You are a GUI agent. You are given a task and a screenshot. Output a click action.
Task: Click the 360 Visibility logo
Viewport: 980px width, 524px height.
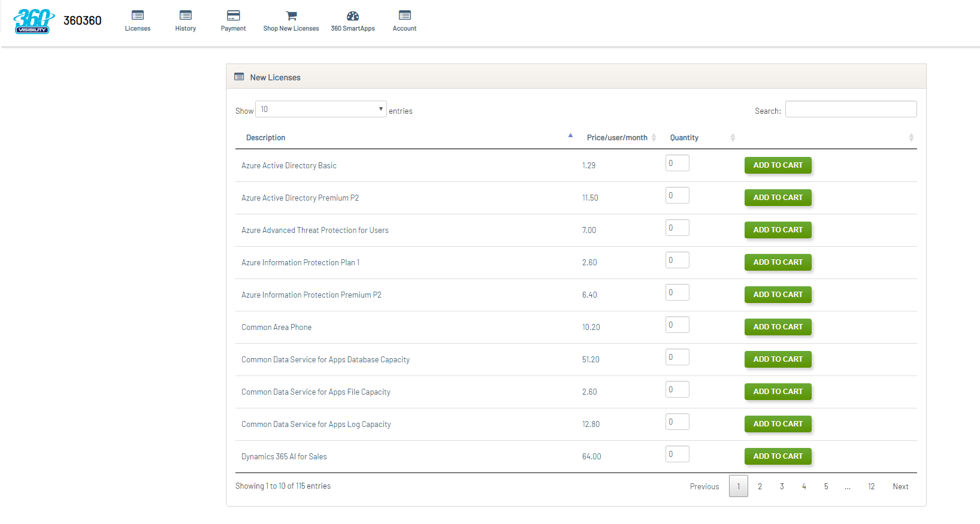pyautogui.click(x=34, y=22)
